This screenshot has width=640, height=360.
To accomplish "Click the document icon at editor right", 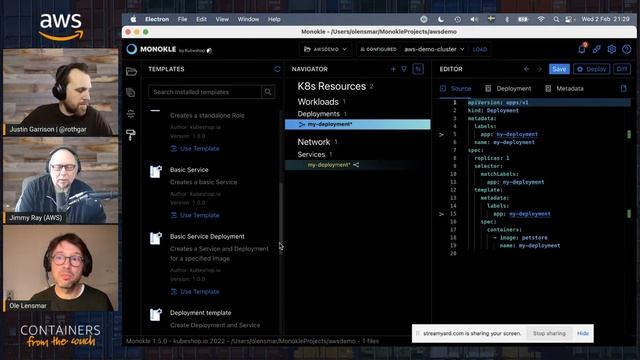I will pyautogui.click(x=624, y=89).
